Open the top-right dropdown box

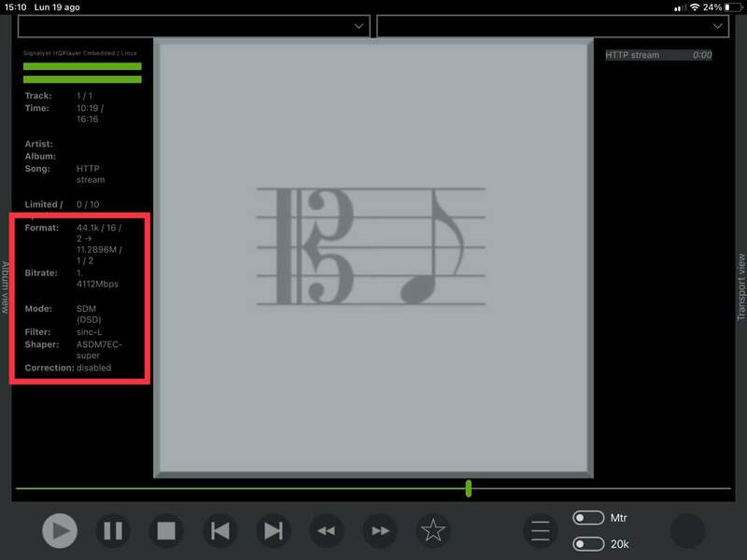pos(553,27)
